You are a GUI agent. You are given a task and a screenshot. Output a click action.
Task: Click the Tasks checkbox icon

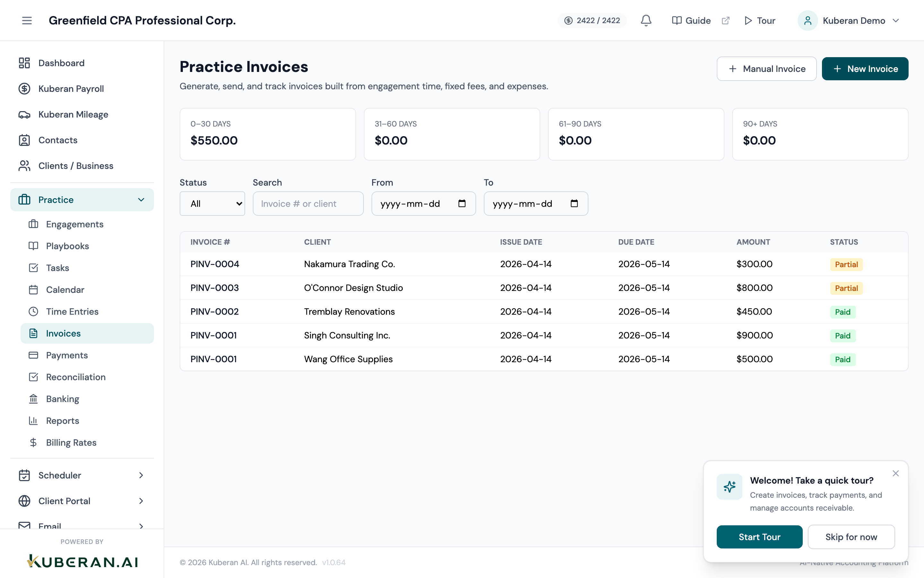[x=33, y=267]
